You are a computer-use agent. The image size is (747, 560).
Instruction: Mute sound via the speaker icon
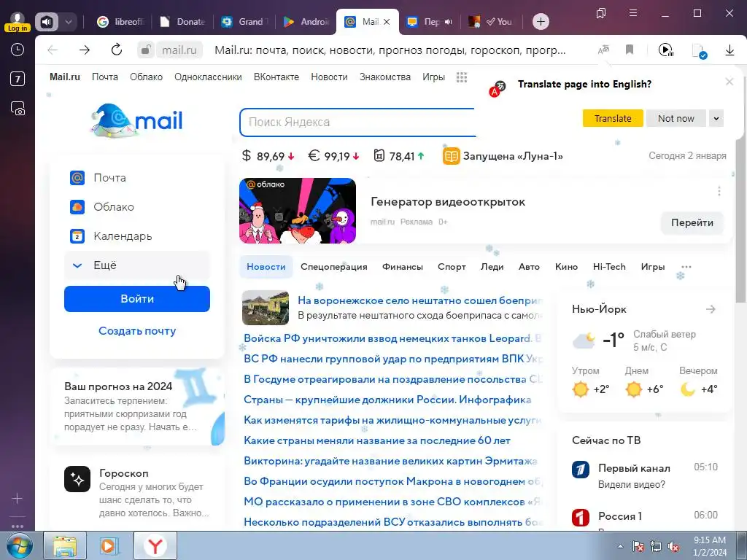pyautogui.click(x=47, y=21)
